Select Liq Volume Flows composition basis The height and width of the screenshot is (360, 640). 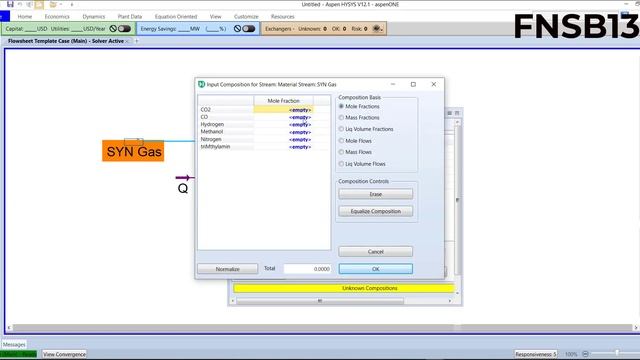click(x=362, y=164)
